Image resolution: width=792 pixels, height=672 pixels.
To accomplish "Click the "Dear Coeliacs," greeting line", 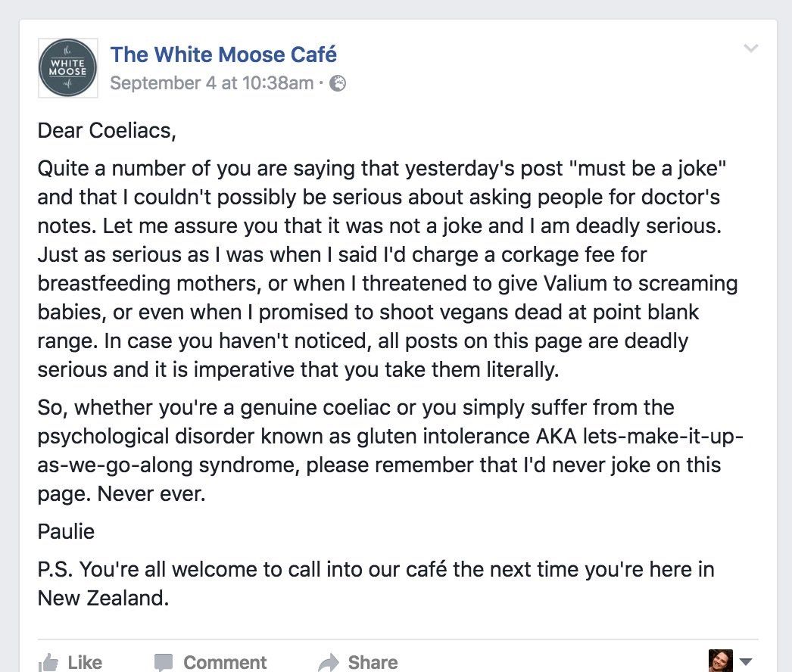I will [107, 131].
